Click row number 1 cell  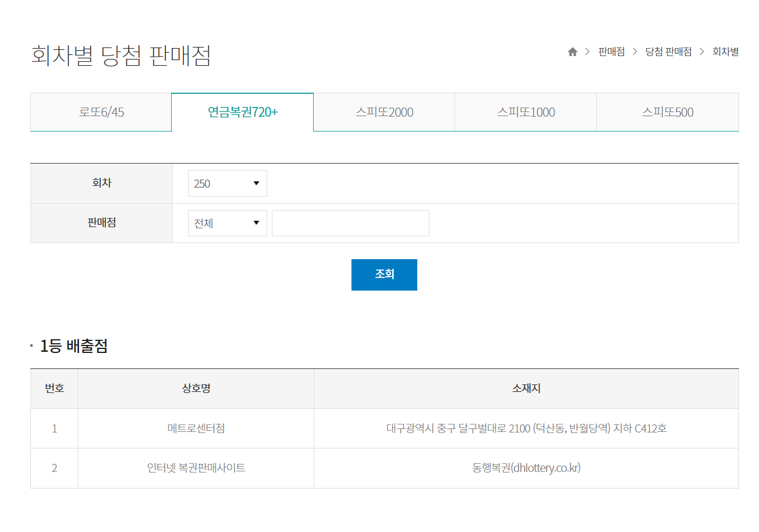pyautogui.click(x=54, y=428)
